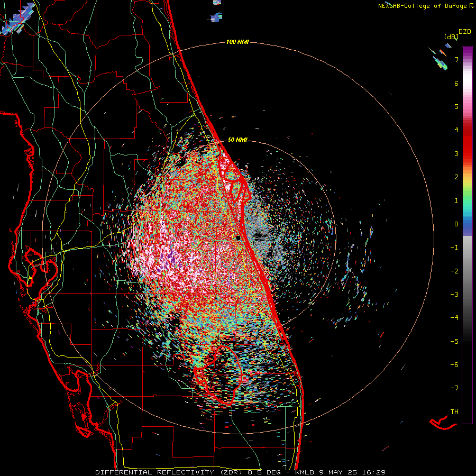The image size is (476, 476).
Task: Click the 50 NMI range ring label
Action: [237, 140]
